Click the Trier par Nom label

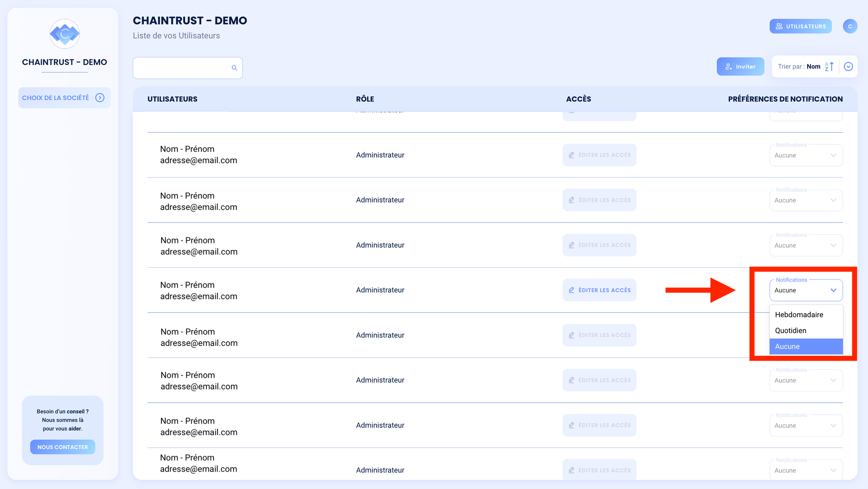[799, 66]
